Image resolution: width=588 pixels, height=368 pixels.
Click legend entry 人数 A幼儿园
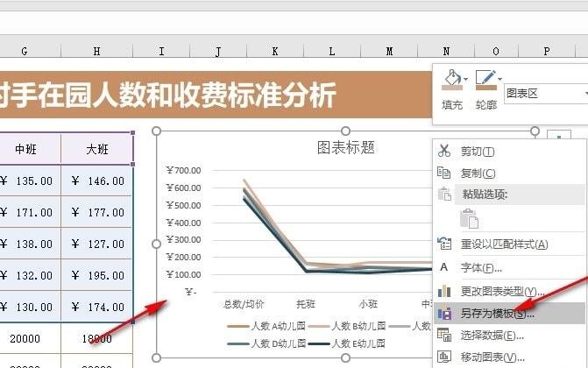[266, 326]
